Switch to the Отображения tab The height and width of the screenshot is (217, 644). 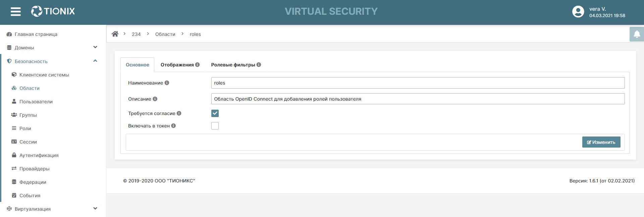tap(177, 65)
